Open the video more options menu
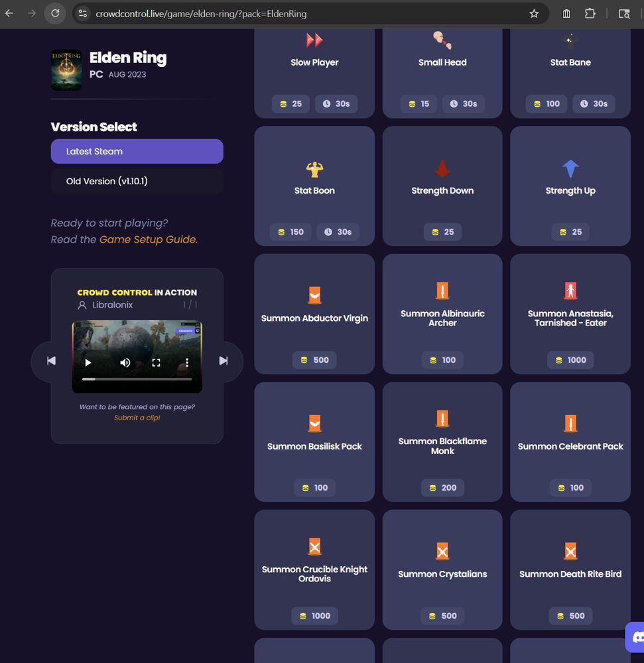Image resolution: width=644 pixels, height=663 pixels. (187, 363)
